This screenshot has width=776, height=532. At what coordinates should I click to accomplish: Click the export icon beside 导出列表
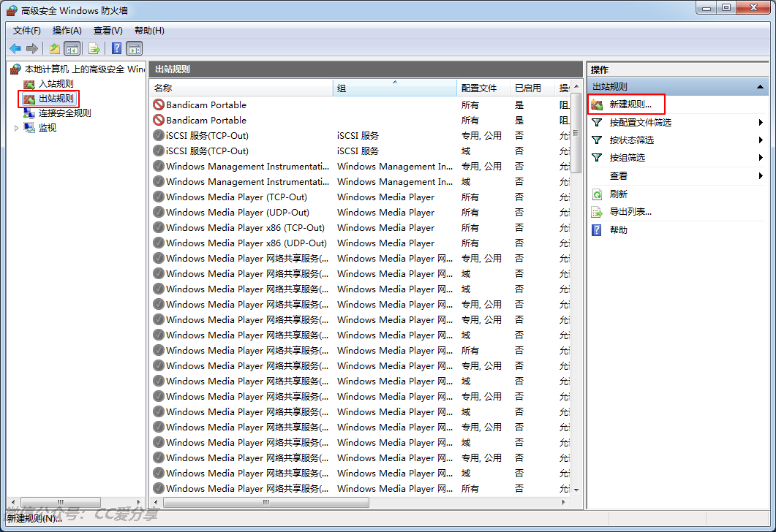pos(598,212)
